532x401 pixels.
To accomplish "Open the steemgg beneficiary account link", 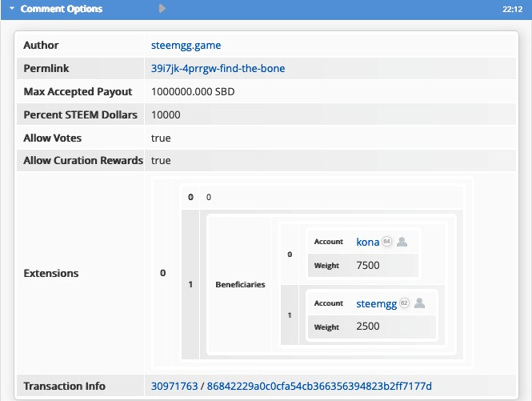I will [x=376, y=303].
